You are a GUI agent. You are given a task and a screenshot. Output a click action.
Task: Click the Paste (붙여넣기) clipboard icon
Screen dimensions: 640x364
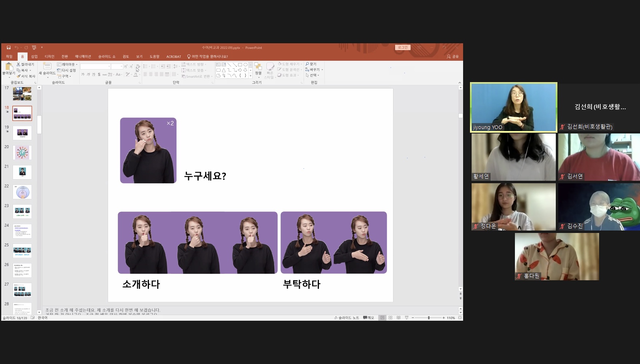point(9,67)
